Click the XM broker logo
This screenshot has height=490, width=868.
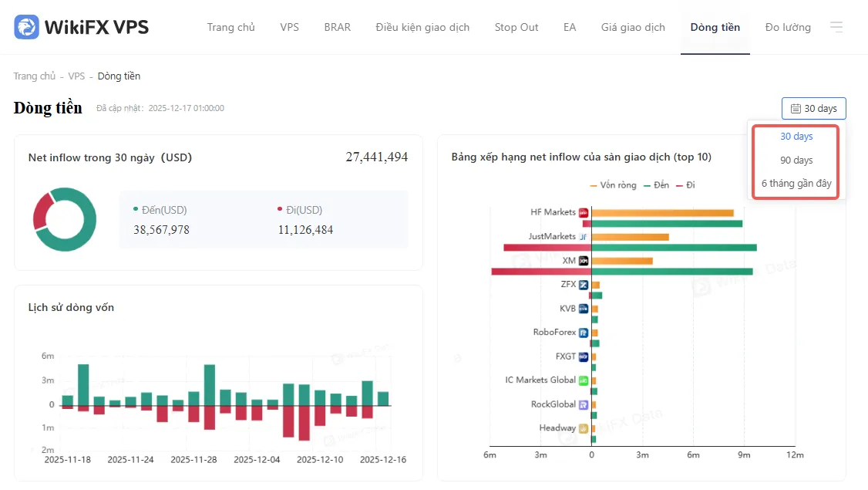584,261
